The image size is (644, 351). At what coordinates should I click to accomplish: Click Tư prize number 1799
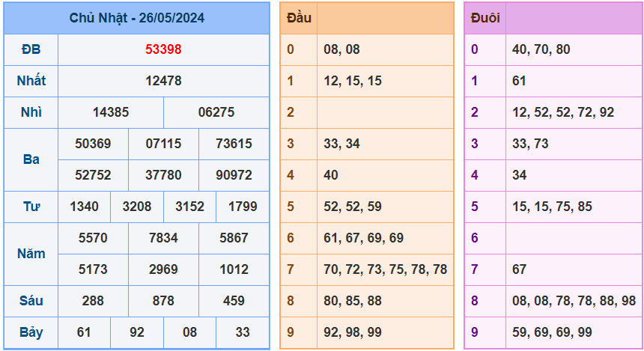(x=243, y=207)
